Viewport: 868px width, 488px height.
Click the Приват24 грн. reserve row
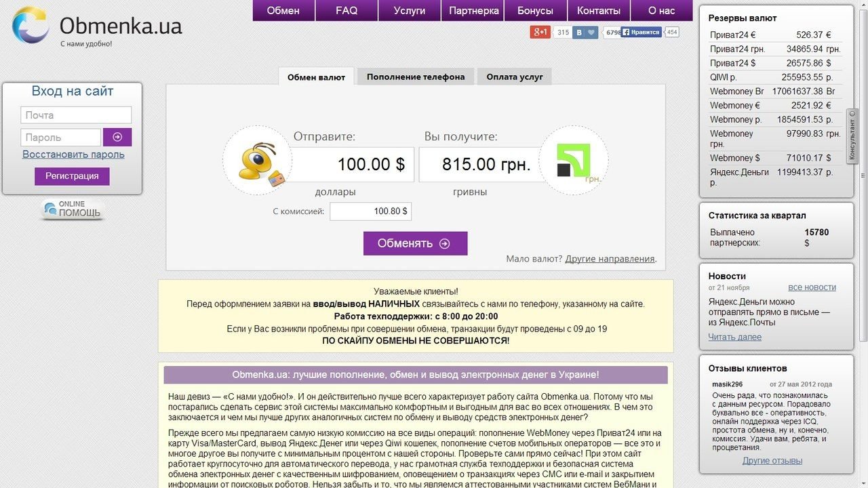[x=776, y=49]
